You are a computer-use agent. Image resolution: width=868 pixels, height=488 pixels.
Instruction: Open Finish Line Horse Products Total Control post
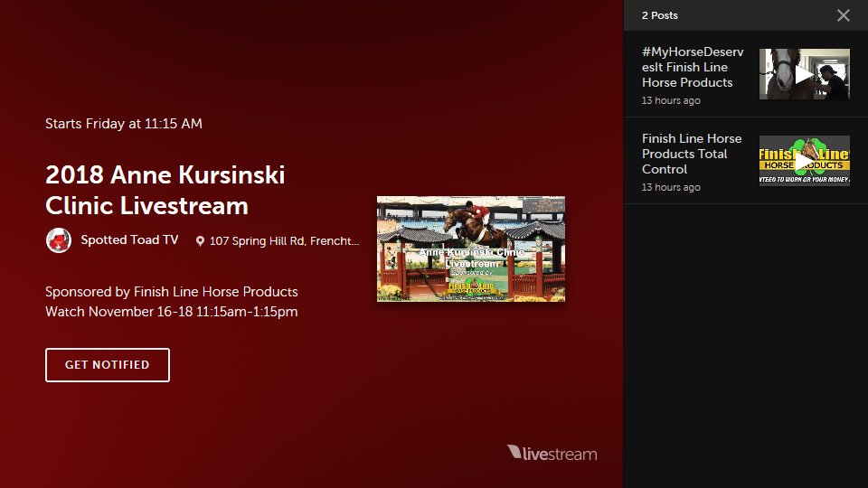(692, 154)
